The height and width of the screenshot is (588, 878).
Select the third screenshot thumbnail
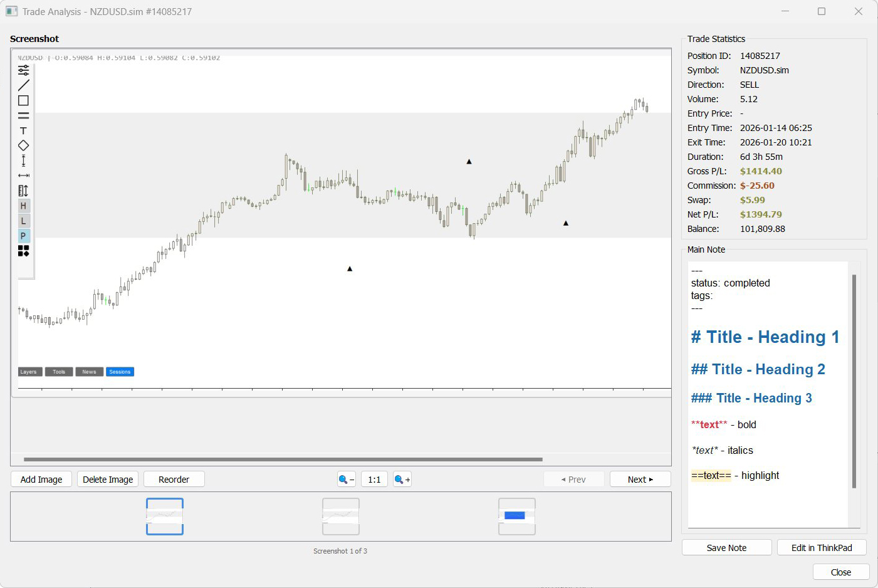pyautogui.click(x=516, y=517)
